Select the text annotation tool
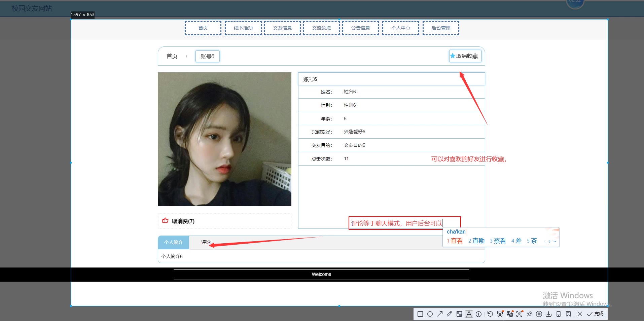Screen dimensions: 644x321 tap(469, 314)
